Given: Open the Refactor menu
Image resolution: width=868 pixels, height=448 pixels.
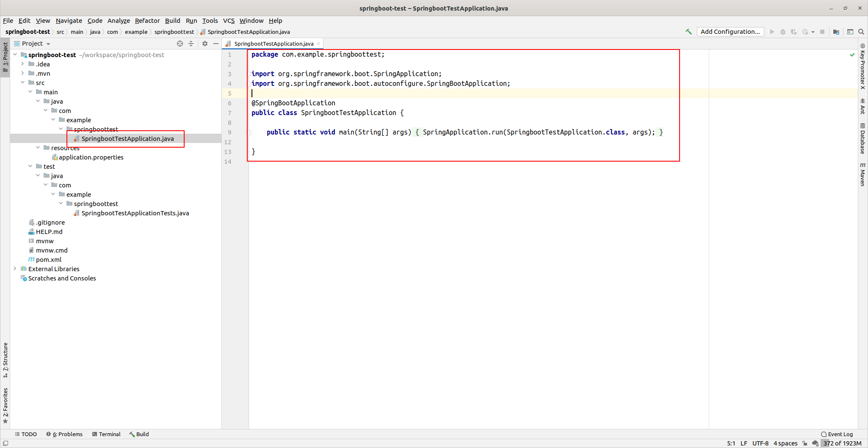Looking at the screenshot, I should 147,21.
